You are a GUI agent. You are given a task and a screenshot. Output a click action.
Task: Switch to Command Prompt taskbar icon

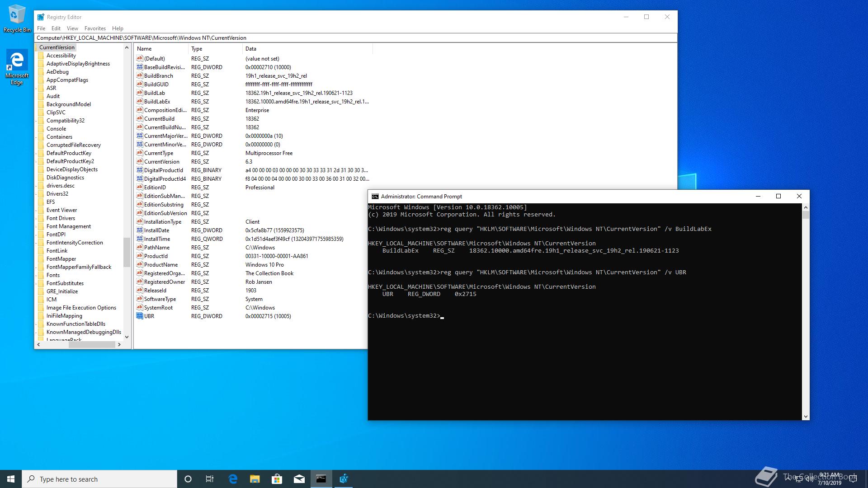coord(321,479)
